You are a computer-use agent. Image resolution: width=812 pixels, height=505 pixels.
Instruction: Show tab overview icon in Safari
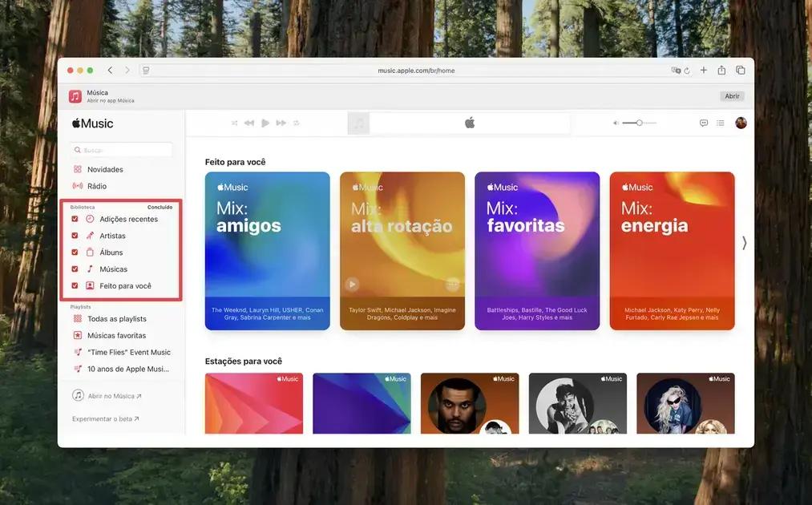click(741, 70)
